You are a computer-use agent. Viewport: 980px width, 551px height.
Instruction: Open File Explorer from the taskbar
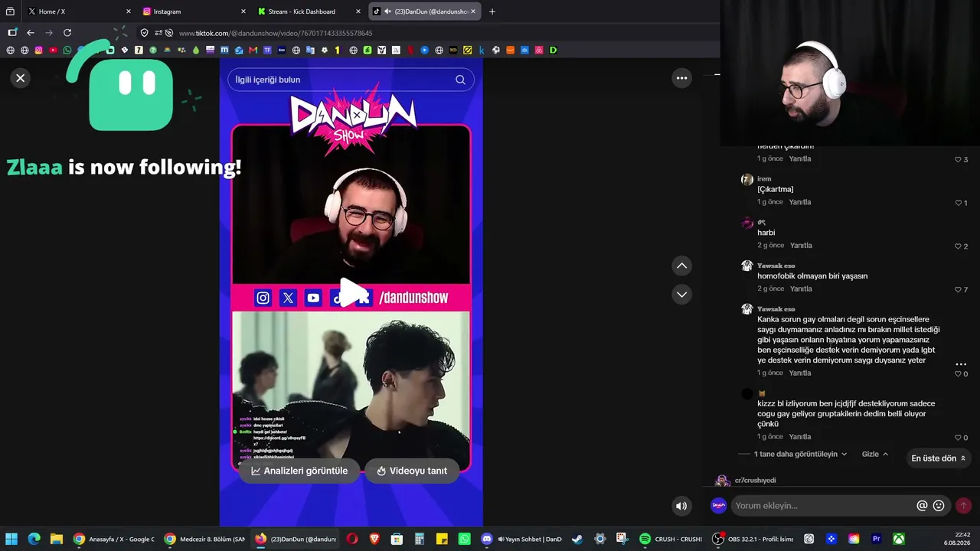(x=56, y=539)
